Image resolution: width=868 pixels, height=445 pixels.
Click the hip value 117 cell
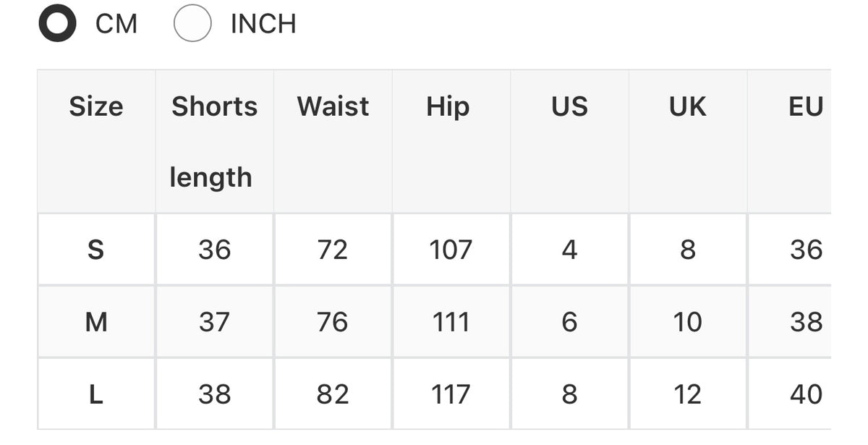[451, 394]
